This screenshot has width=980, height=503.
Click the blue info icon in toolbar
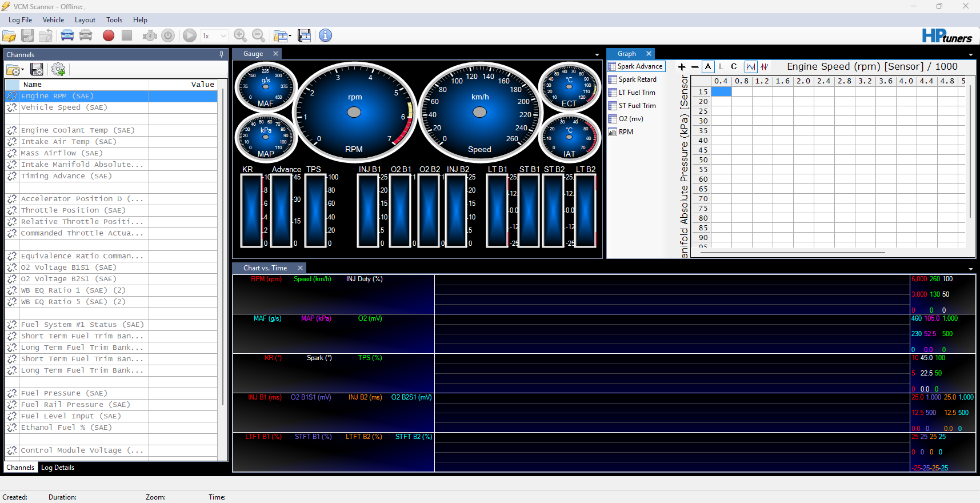point(325,35)
